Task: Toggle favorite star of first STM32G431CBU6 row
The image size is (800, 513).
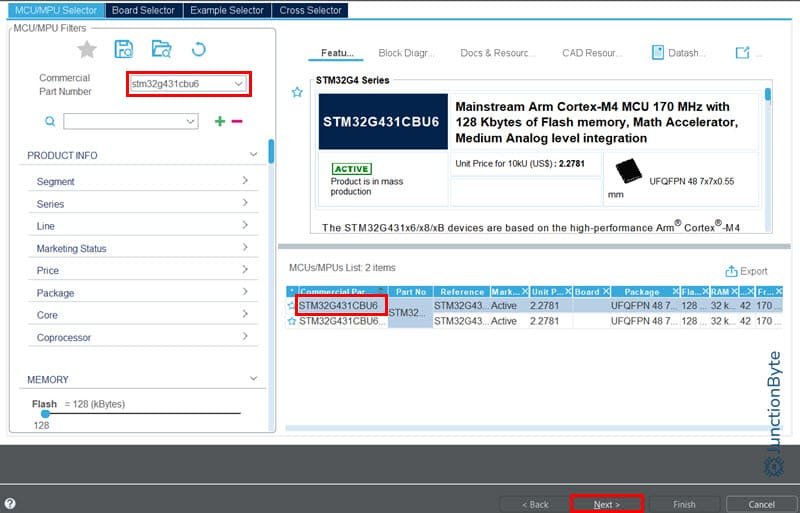Action: (291, 306)
